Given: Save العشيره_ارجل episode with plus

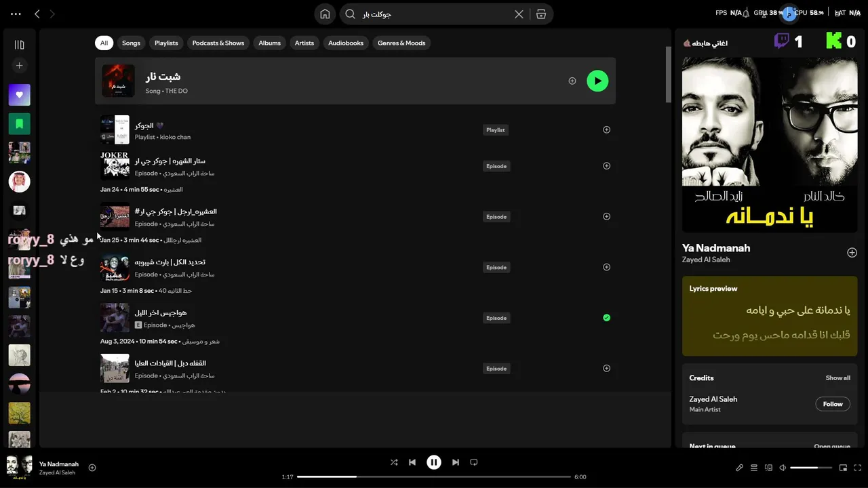Looking at the screenshot, I should click(606, 216).
